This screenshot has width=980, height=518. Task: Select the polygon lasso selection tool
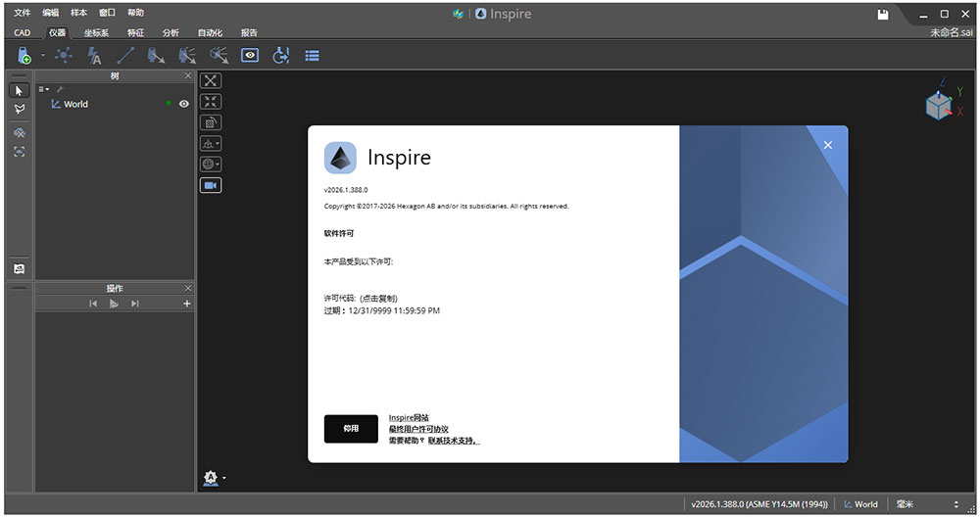tap(20, 110)
